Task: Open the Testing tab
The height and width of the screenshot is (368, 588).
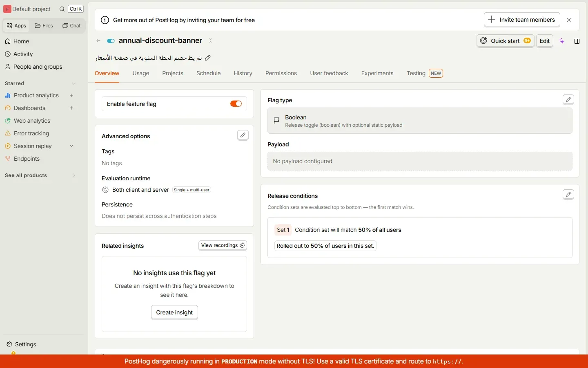Action: coord(425,74)
